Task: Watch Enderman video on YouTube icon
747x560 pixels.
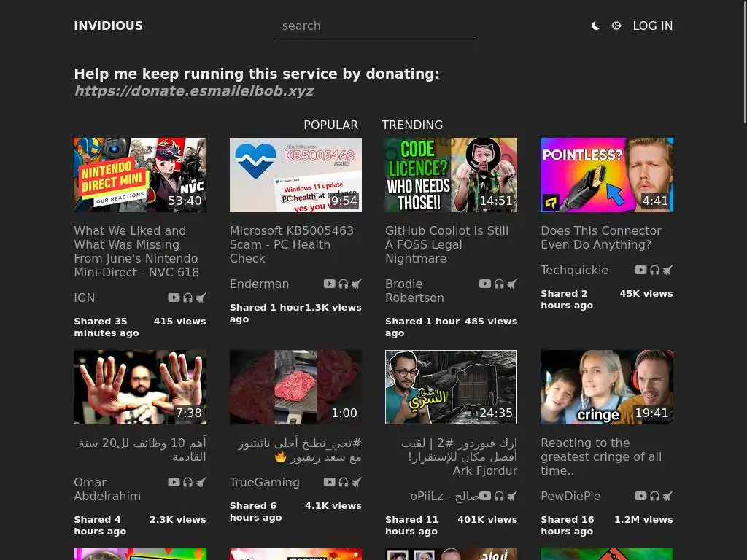Action: pos(329,284)
